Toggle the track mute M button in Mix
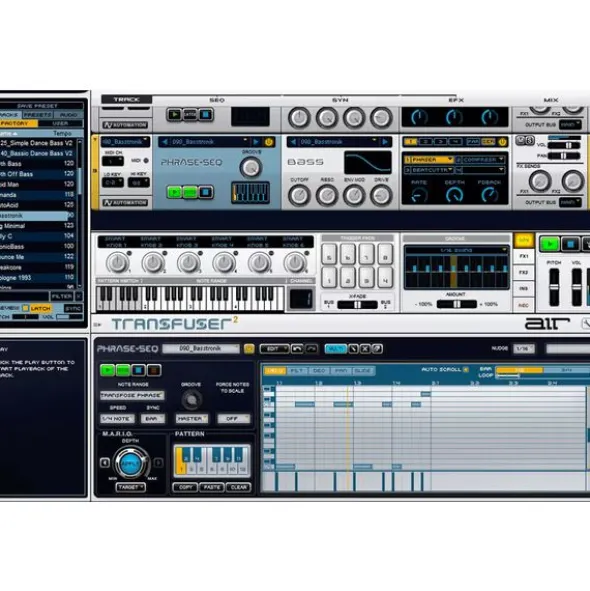The height and width of the screenshot is (591, 590). [x=521, y=141]
